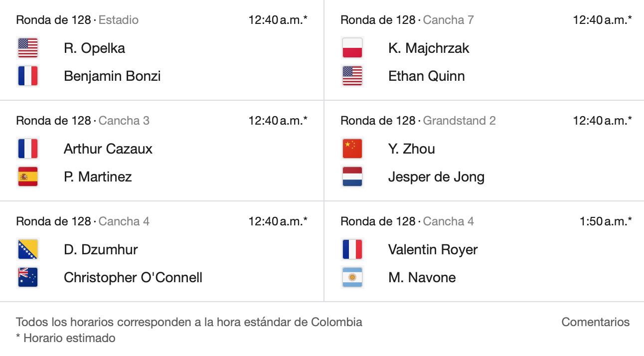
Task: Click the Spain flag beside P. Martinez
Action: pos(27,177)
